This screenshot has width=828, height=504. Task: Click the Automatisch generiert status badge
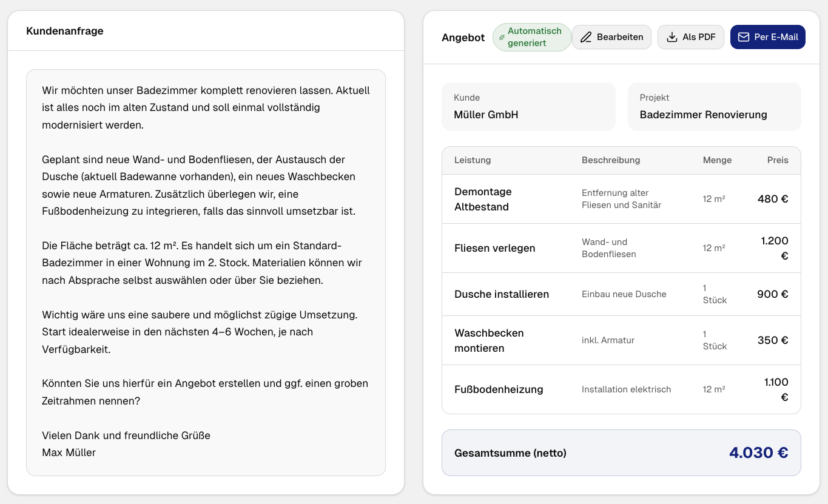coord(532,37)
